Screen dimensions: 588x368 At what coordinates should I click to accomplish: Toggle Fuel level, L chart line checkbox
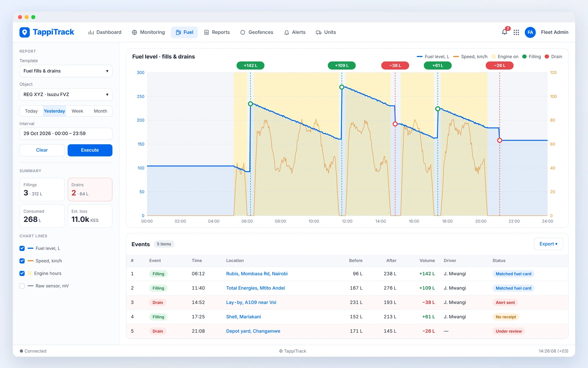coord(22,248)
